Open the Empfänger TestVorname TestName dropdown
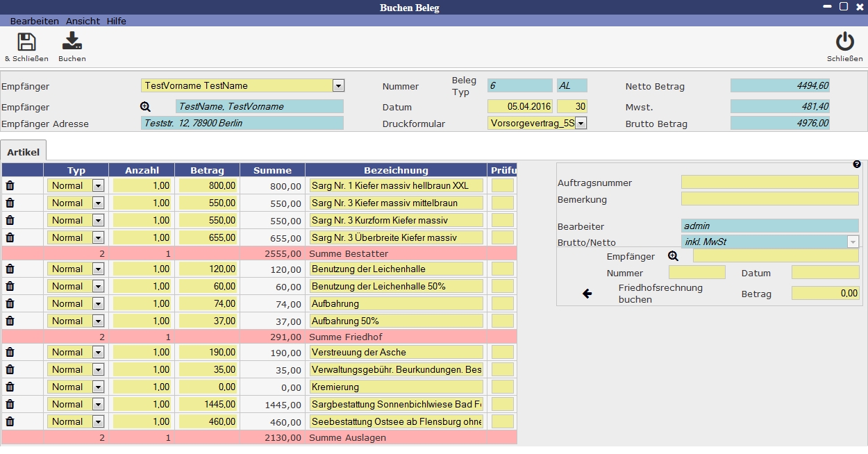 click(338, 86)
